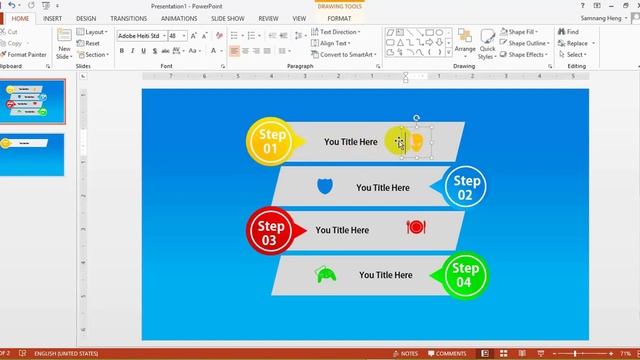The height and width of the screenshot is (360, 640).
Task: Toggle Underline text formatting
Action: [x=143, y=51]
